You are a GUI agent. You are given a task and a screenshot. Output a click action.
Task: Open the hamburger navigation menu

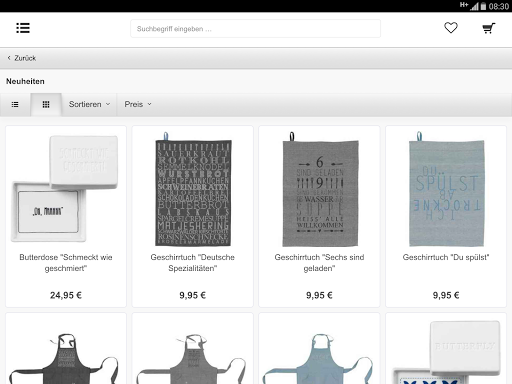click(x=23, y=28)
